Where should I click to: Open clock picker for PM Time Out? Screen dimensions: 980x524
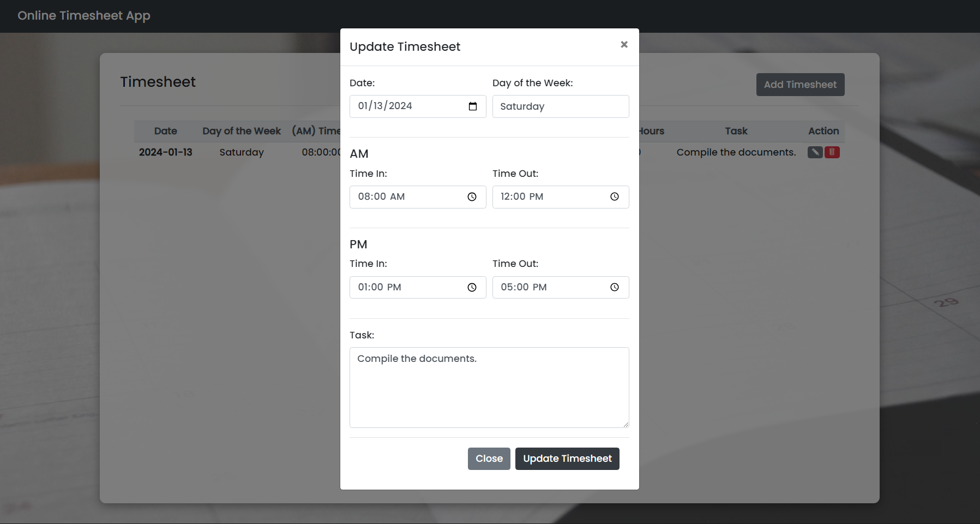click(615, 288)
